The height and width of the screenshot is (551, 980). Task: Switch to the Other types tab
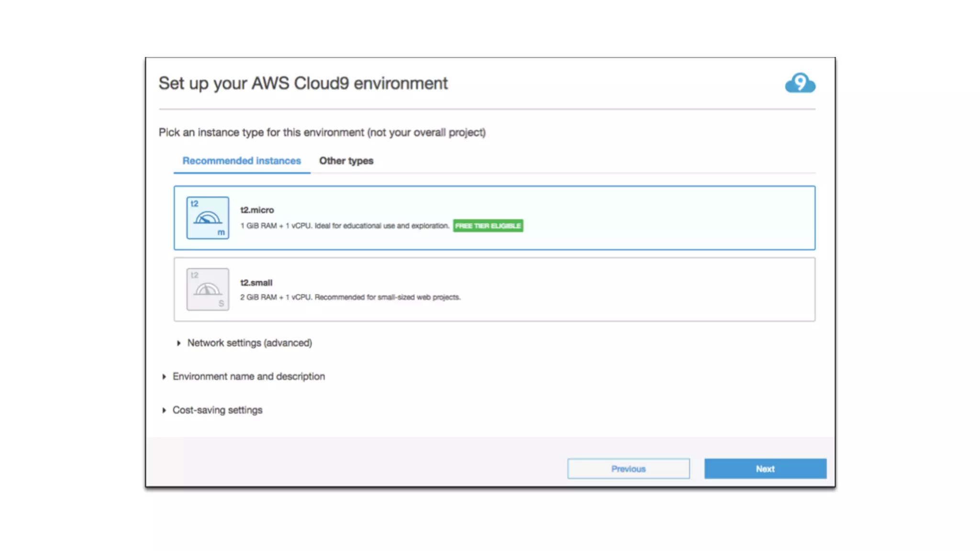tap(346, 161)
